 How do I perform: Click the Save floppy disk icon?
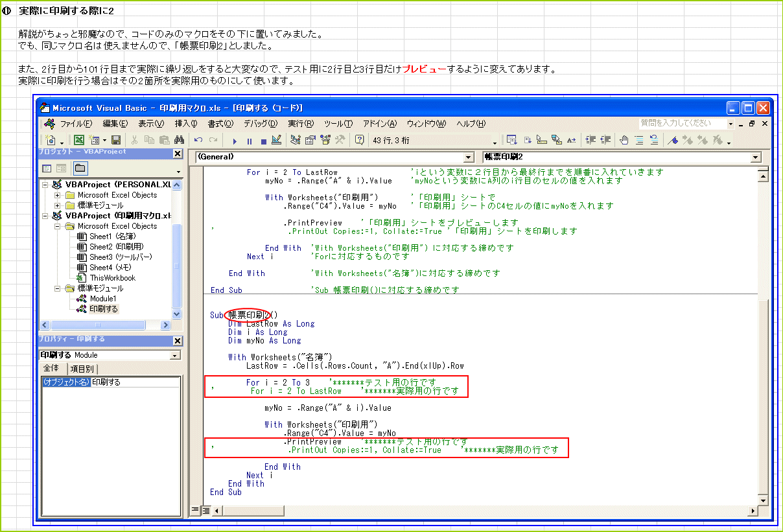(x=116, y=140)
